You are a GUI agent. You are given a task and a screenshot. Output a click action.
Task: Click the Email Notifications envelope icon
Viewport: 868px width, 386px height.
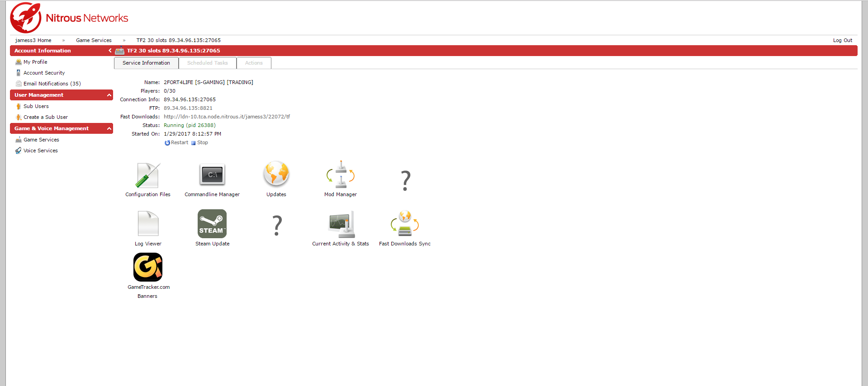(19, 84)
